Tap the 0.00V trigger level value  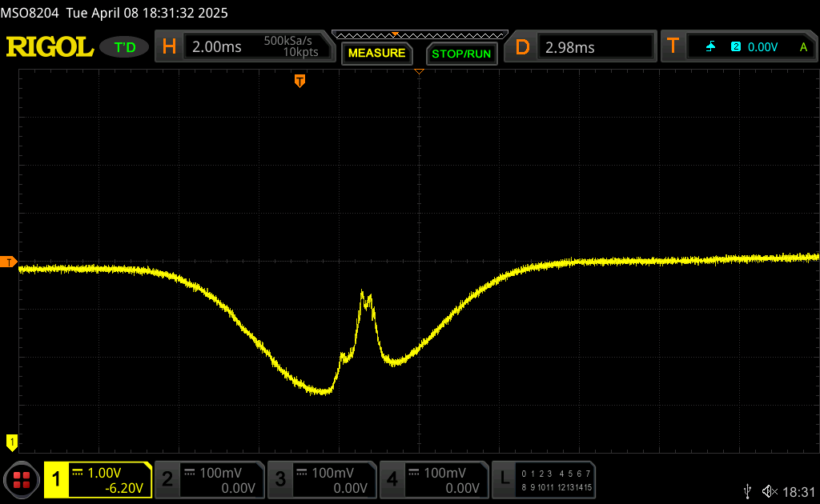coord(762,47)
